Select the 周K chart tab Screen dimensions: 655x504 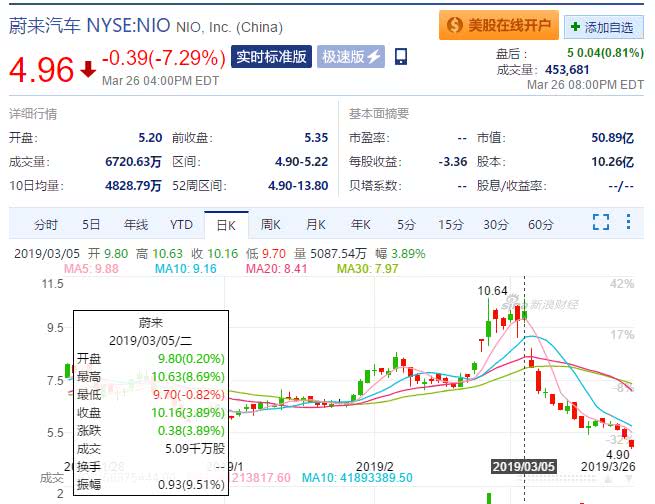point(271,225)
